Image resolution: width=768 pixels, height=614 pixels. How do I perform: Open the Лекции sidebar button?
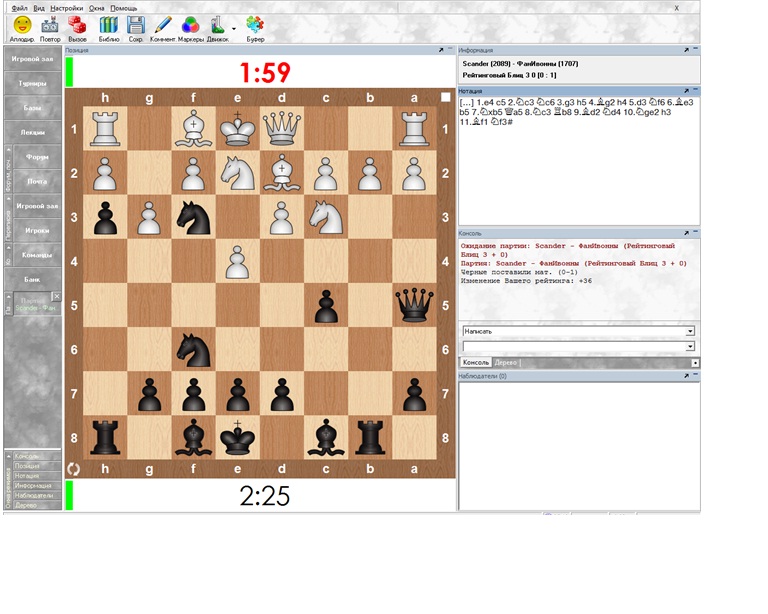pos(33,132)
